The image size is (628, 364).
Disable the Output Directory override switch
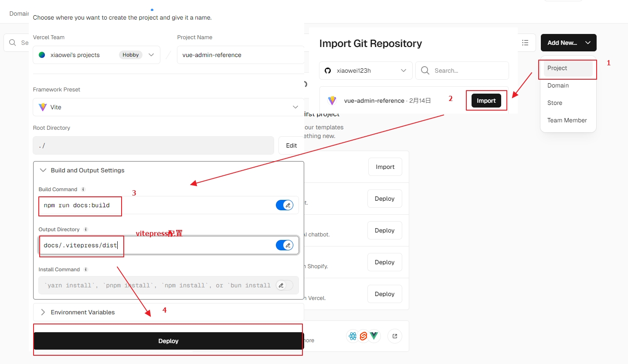[285, 245]
